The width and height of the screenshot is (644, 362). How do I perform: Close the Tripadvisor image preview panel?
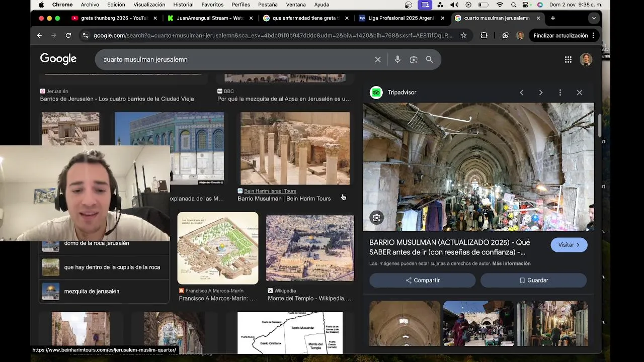click(580, 93)
